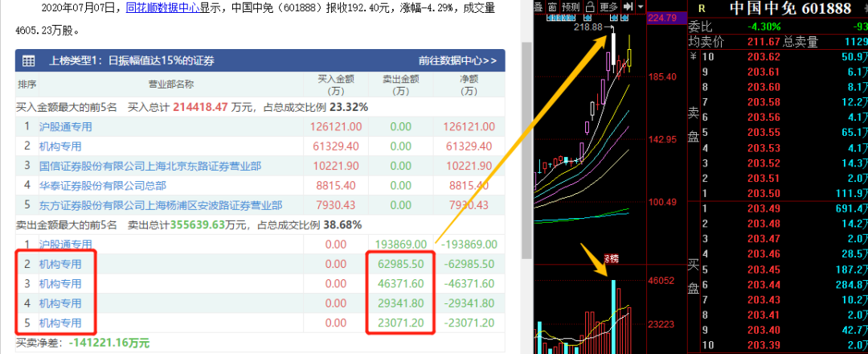This screenshot has width=868, height=354.
Task: Click the 卖出金额(万) column header
Action: point(401,84)
